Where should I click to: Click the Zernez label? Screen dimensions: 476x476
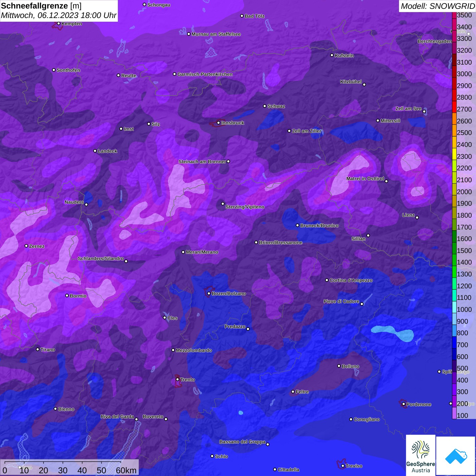[37, 246]
